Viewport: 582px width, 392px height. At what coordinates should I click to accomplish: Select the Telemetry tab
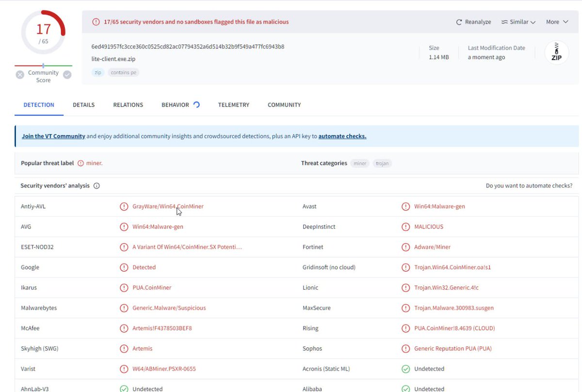tap(234, 105)
